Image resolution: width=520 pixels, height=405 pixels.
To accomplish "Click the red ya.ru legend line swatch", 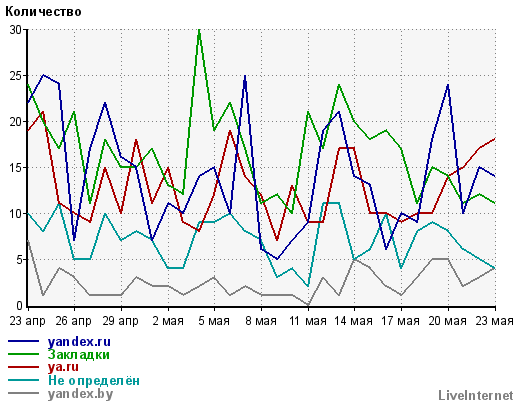I will pyautogui.click(x=23, y=367).
